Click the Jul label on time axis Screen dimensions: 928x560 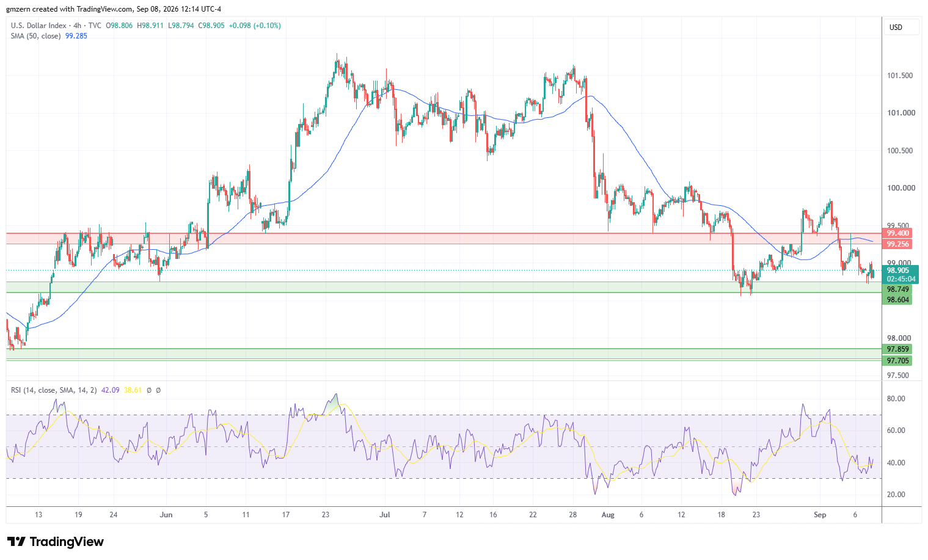(x=385, y=515)
